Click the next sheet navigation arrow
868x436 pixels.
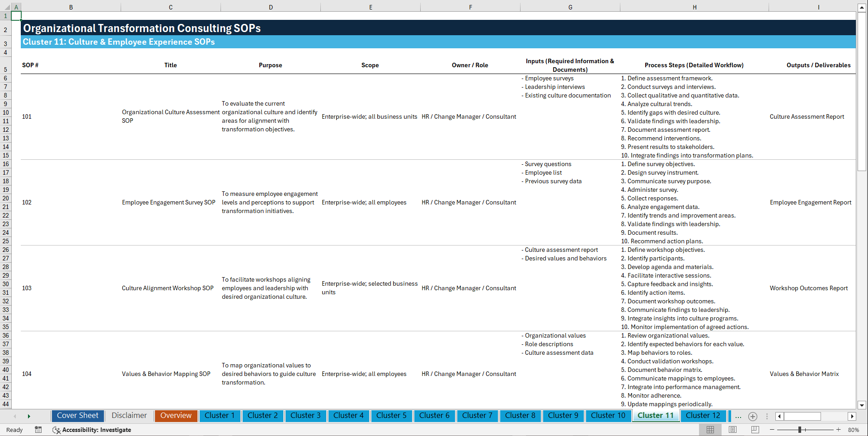coord(28,416)
